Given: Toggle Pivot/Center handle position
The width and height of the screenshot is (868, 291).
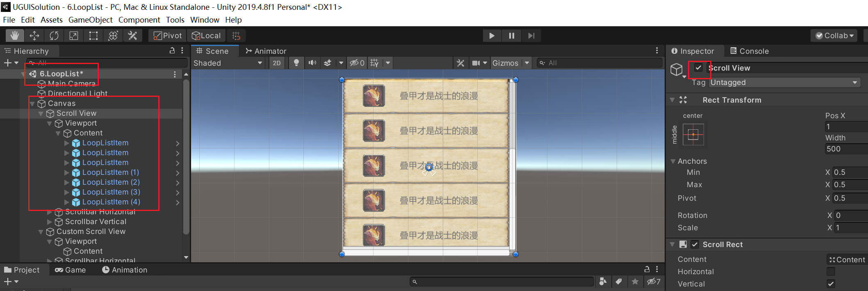Looking at the screenshot, I should 167,36.
